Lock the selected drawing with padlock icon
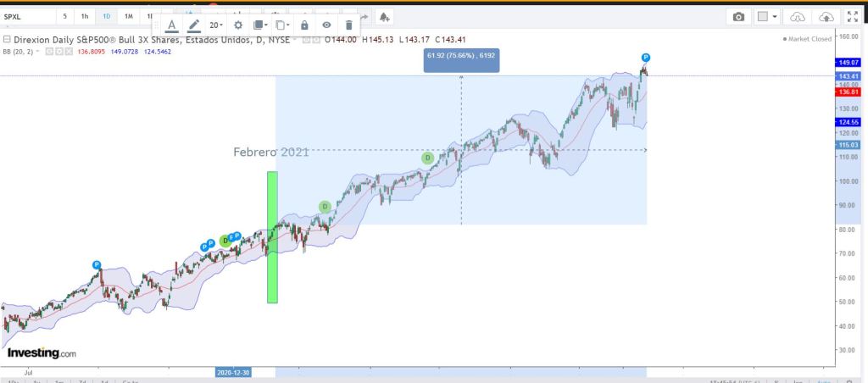868x383 pixels. pyautogui.click(x=304, y=25)
